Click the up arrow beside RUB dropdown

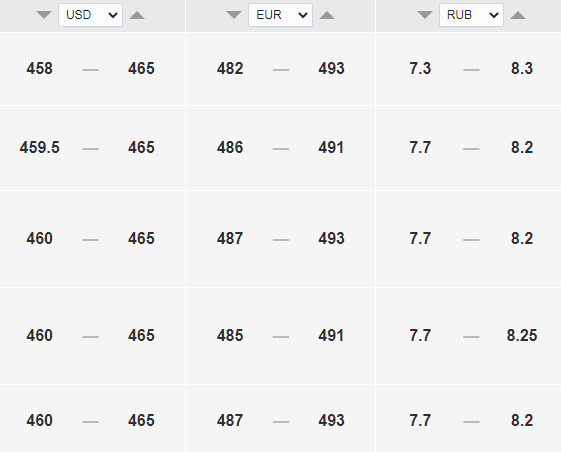pyautogui.click(x=518, y=15)
